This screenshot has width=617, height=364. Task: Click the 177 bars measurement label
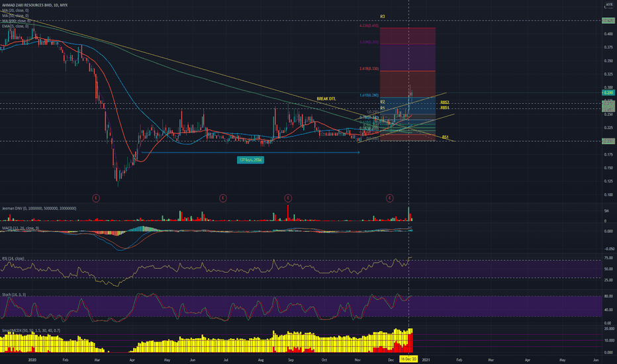(x=250, y=160)
